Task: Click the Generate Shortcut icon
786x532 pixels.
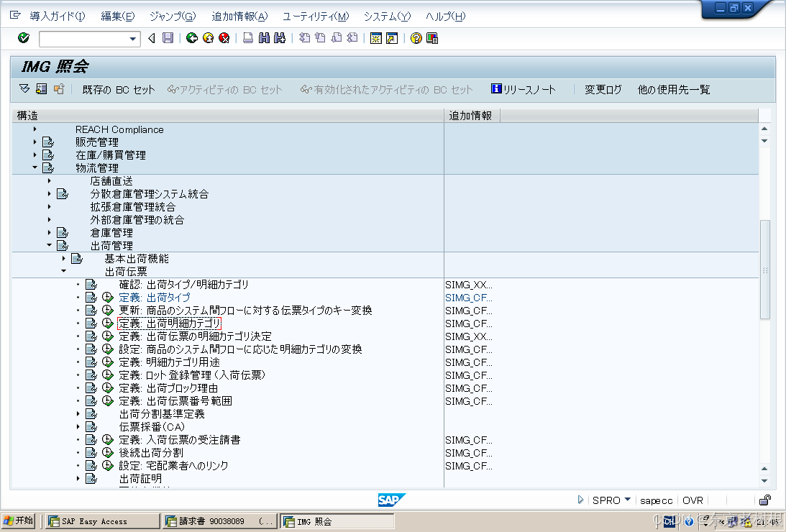Action: [392, 38]
